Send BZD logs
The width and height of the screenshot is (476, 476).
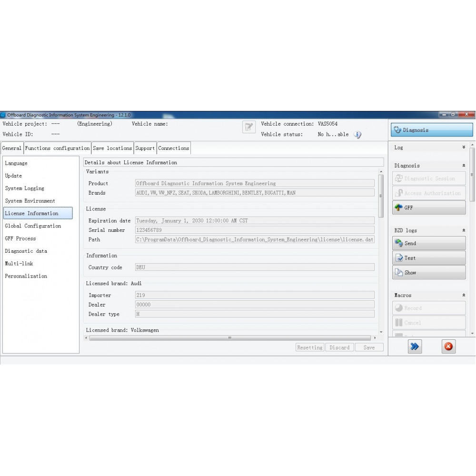click(x=429, y=243)
